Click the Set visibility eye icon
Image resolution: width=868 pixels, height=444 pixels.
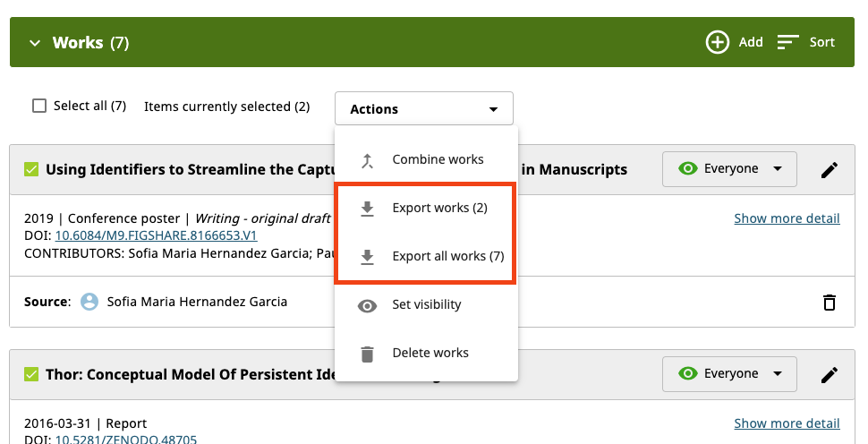pyautogui.click(x=367, y=305)
